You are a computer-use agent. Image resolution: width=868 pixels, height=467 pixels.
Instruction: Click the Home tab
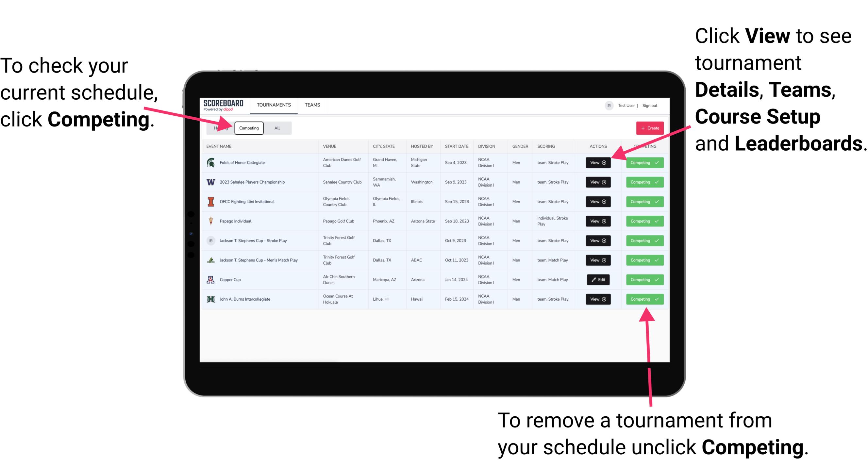220,128
